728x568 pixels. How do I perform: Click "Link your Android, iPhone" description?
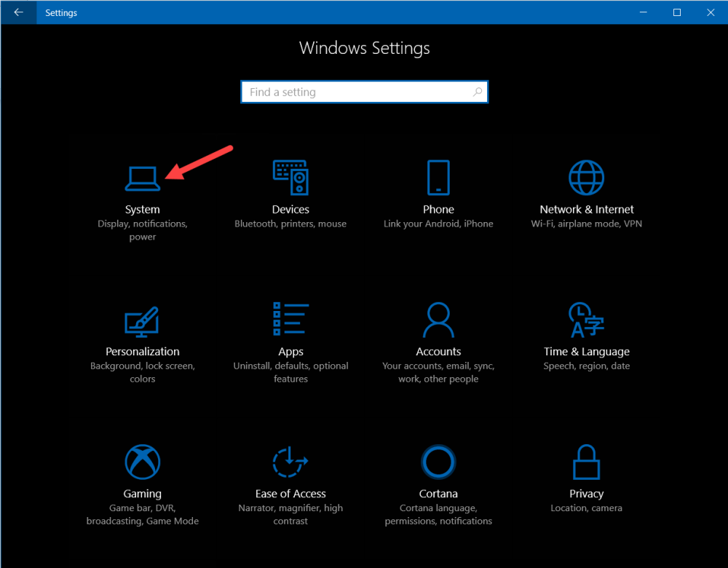pyautogui.click(x=438, y=224)
